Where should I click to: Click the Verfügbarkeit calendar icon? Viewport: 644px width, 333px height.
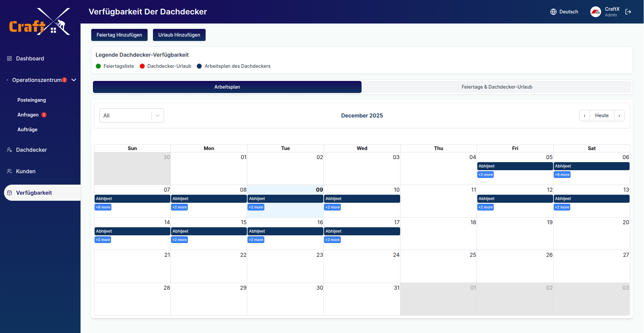click(9, 193)
